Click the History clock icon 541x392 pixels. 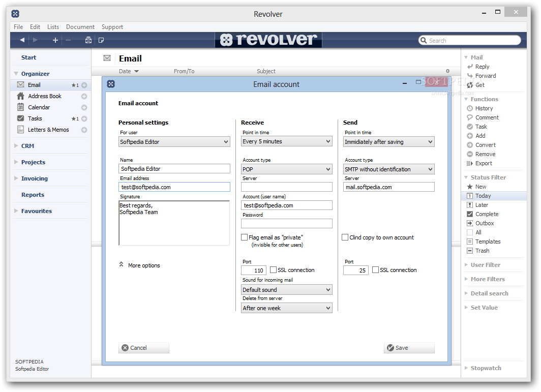coord(470,108)
